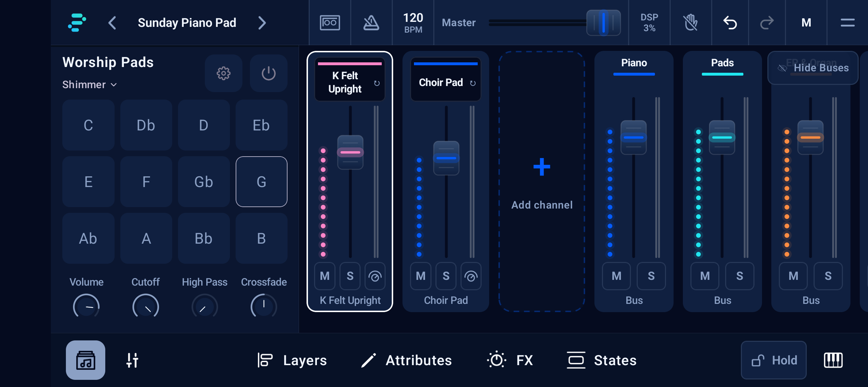Screen dimensions: 868x387
Task: Select the G pad key
Action: point(261,182)
